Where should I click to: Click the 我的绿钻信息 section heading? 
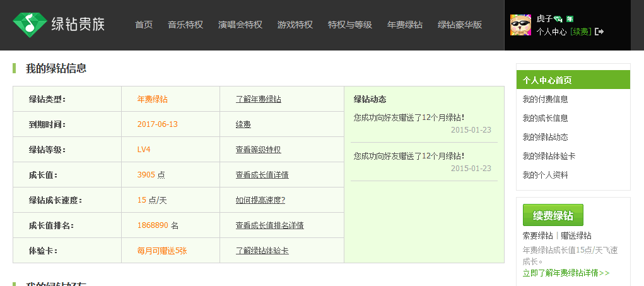point(56,68)
